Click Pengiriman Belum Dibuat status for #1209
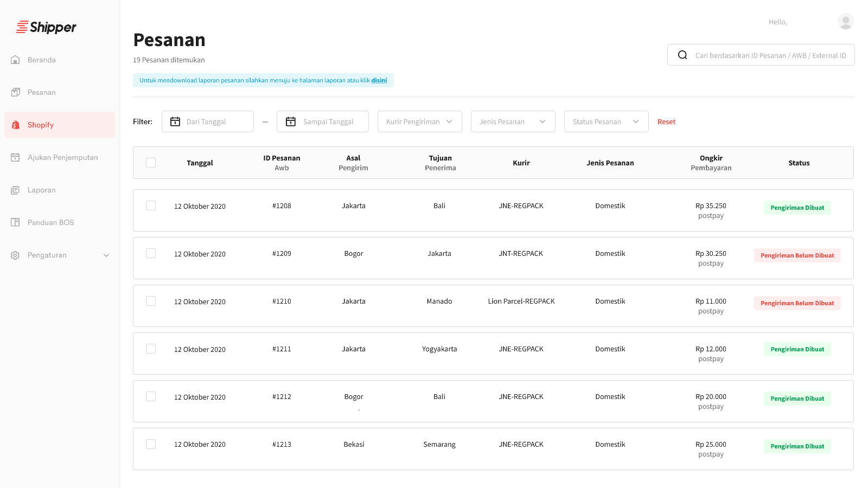868x488 pixels. point(797,255)
